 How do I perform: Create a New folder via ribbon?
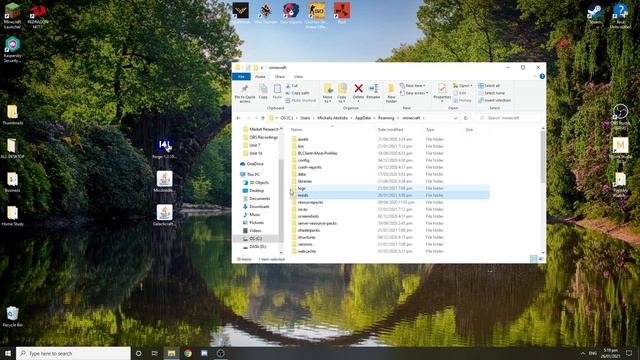(x=391, y=93)
